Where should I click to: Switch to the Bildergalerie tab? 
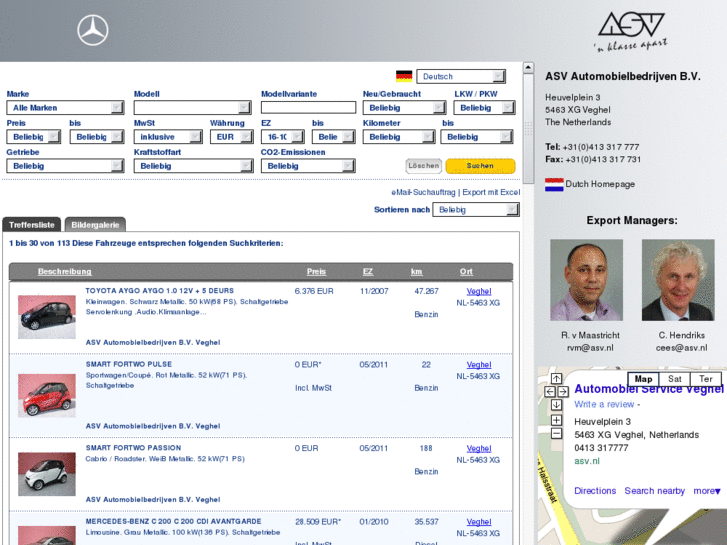click(x=95, y=225)
